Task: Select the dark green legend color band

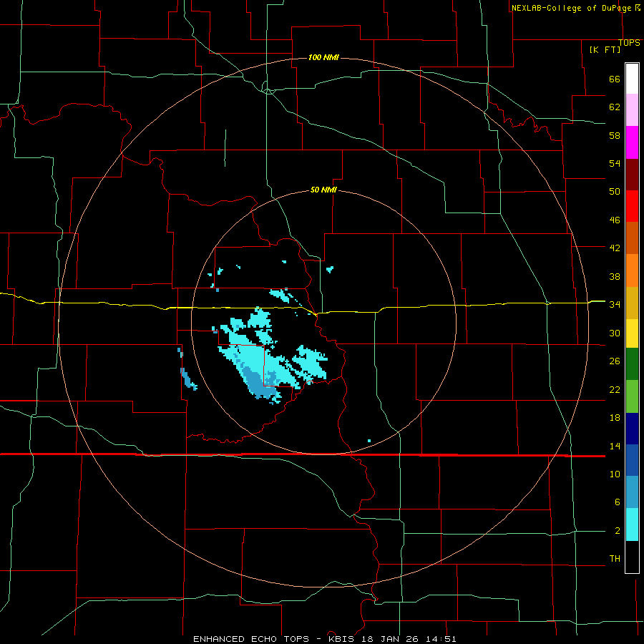Action: [632, 364]
